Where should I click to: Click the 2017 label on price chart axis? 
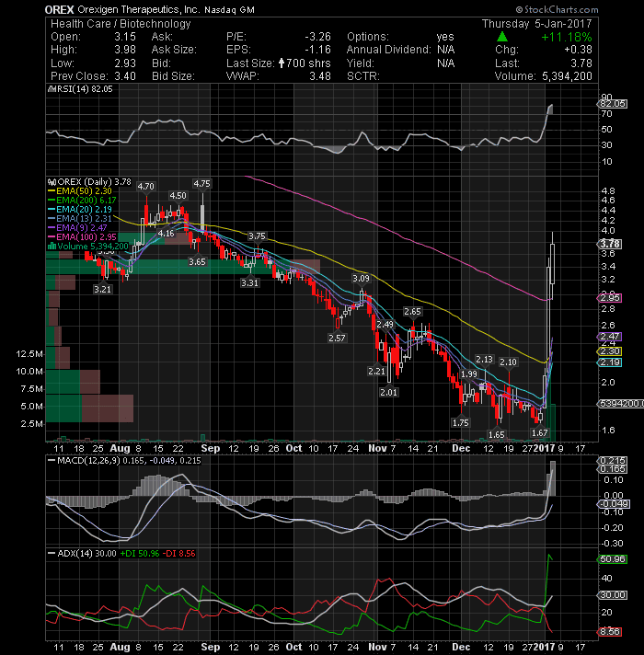pyautogui.click(x=545, y=449)
